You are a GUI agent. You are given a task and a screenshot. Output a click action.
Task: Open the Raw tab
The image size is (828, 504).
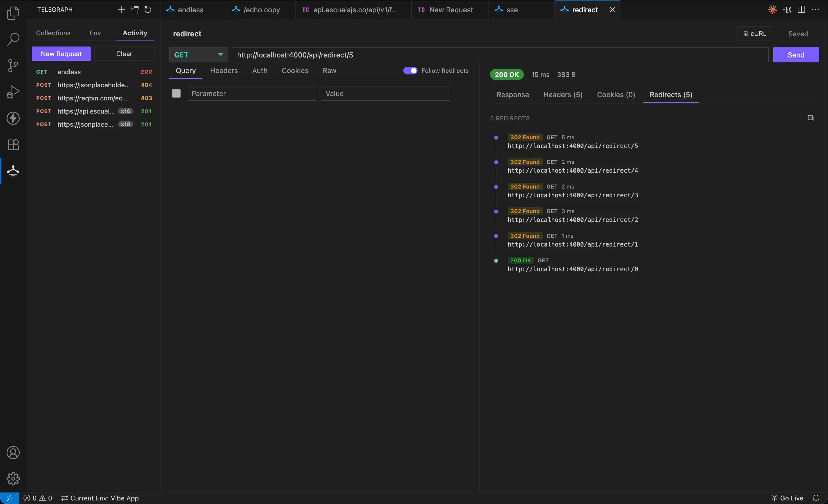pyautogui.click(x=329, y=71)
